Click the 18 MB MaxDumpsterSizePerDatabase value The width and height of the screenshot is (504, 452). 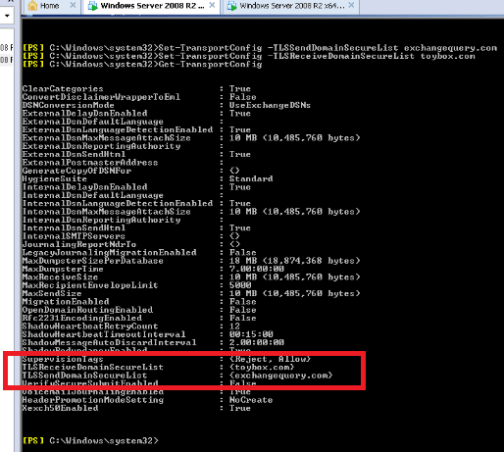295,261
